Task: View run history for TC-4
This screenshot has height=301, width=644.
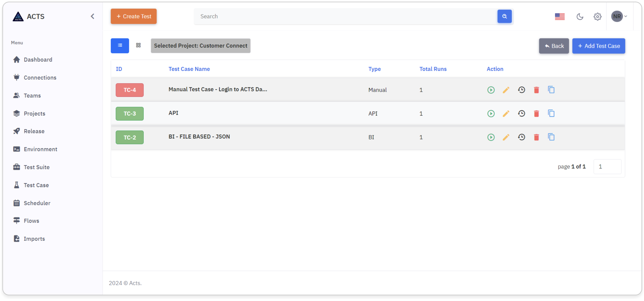Action: tap(521, 90)
